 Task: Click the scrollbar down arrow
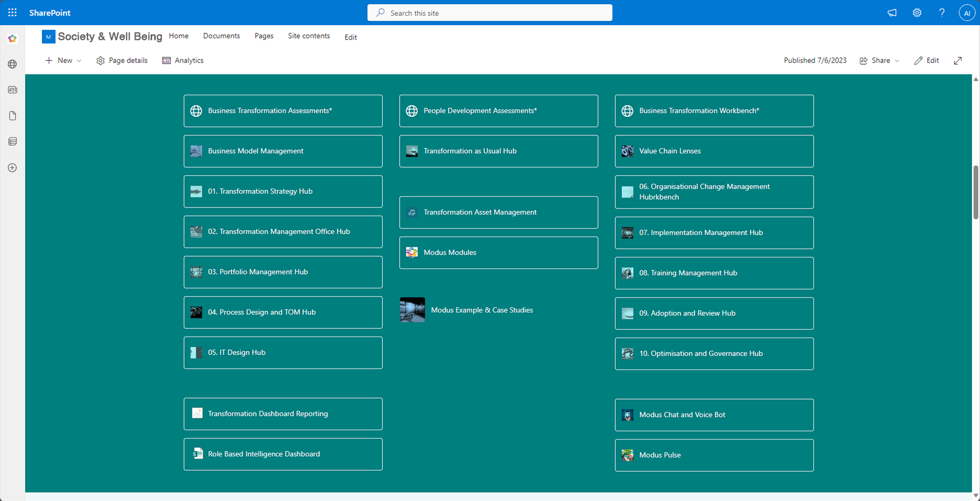pyautogui.click(x=976, y=496)
